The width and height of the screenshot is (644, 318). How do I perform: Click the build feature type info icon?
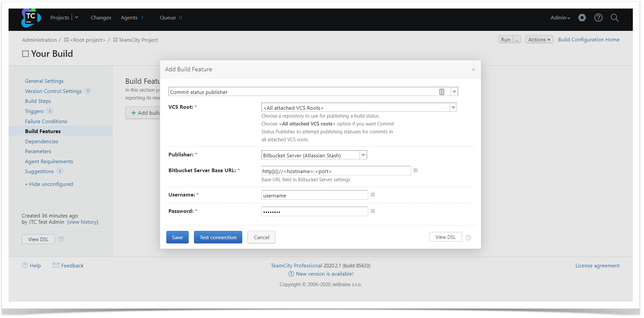(442, 92)
